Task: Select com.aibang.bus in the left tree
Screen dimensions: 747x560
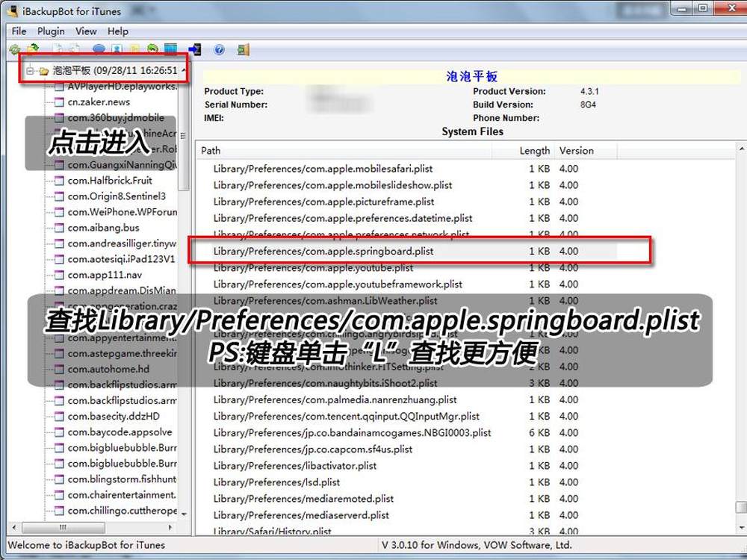Action: 103,227
